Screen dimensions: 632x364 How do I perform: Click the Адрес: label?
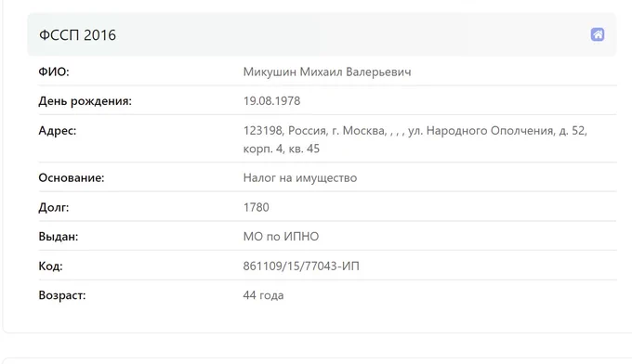click(x=58, y=130)
